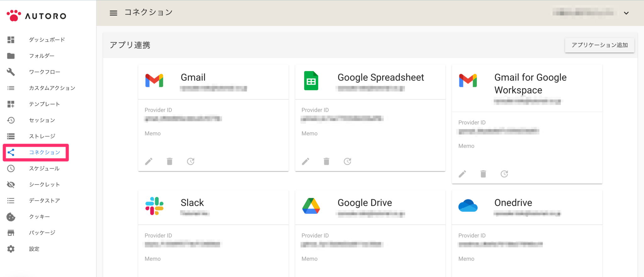Image resolution: width=644 pixels, height=277 pixels.
Task: Open 設定 from the sidebar
Action: click(x=34, y=249)
